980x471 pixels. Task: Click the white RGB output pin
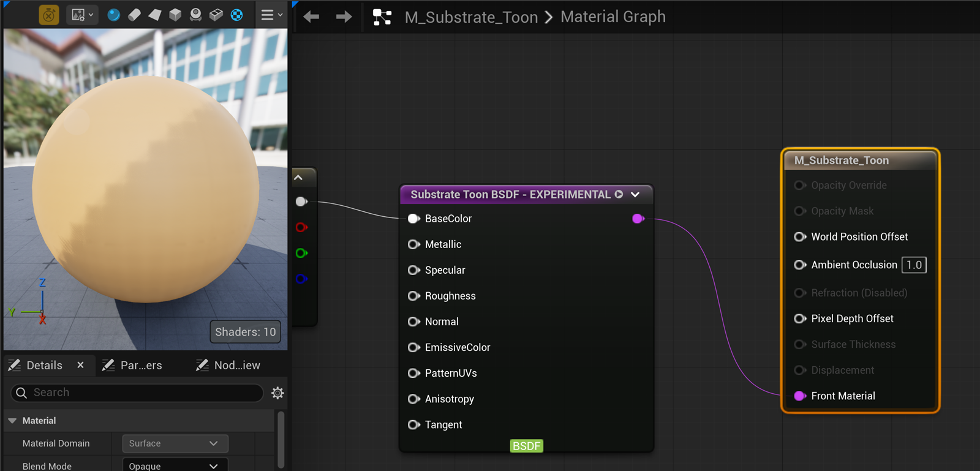[x=301, y=202]
